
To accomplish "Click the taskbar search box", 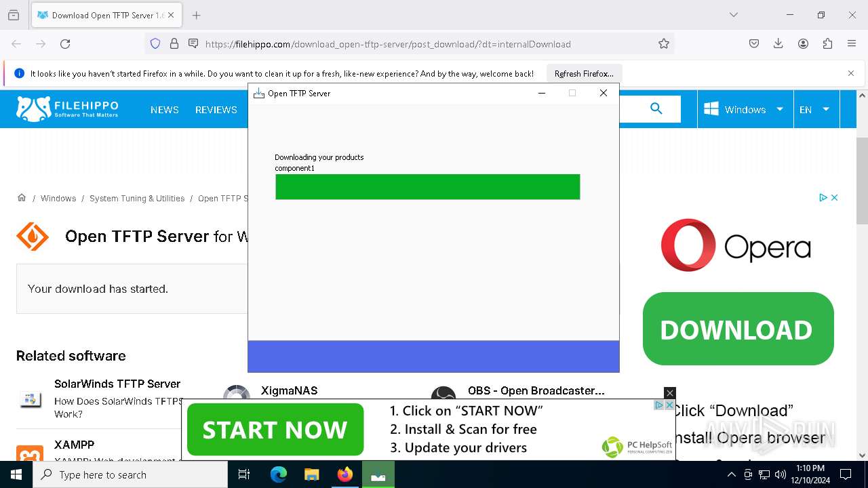I will tap(130, 474).
